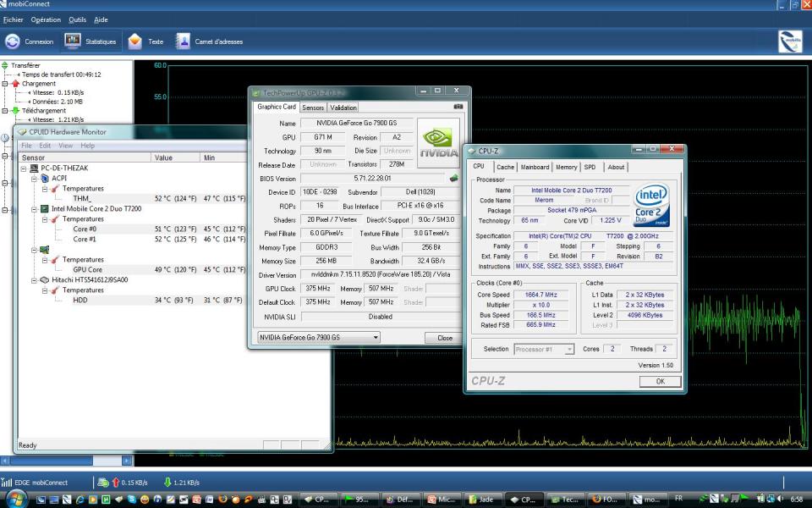812x508 pixels.
Task: Open the Opération menu
Action: point(46,19)
